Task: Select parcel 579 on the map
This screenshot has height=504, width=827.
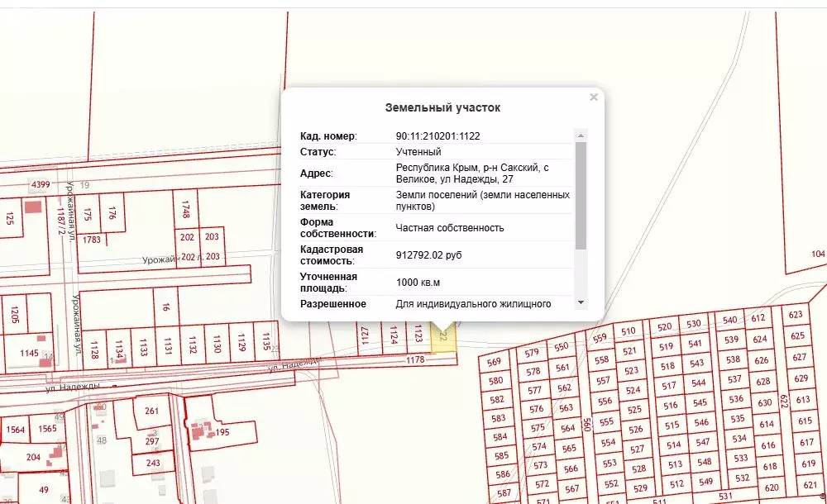Action: click(x=532, y=353)
